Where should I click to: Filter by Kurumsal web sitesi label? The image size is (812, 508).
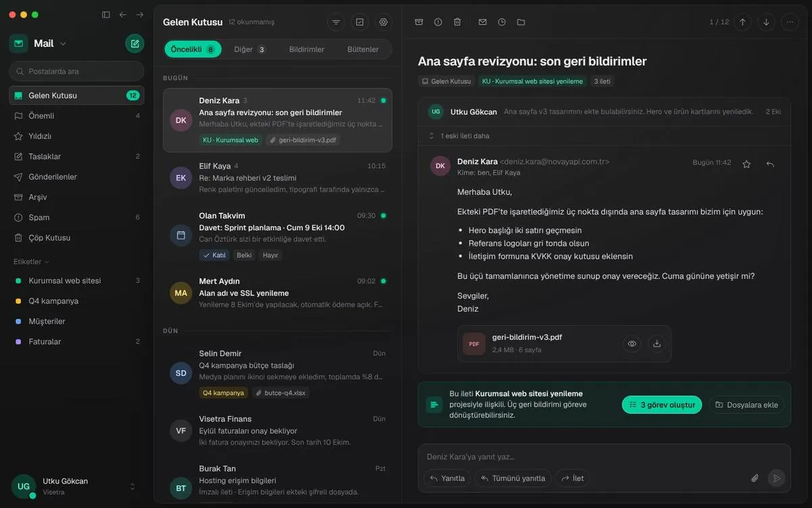click(x=76, y=280)
